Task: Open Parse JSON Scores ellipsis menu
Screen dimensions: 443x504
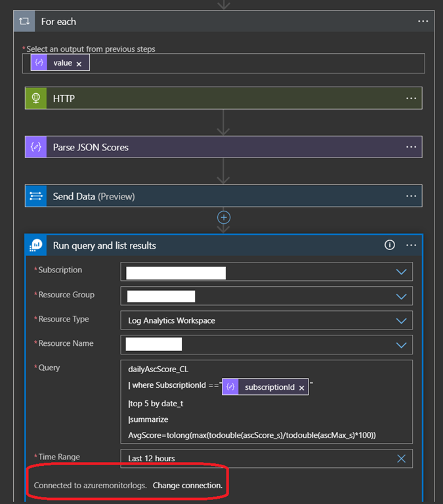Action: click(x=411, y=147)
